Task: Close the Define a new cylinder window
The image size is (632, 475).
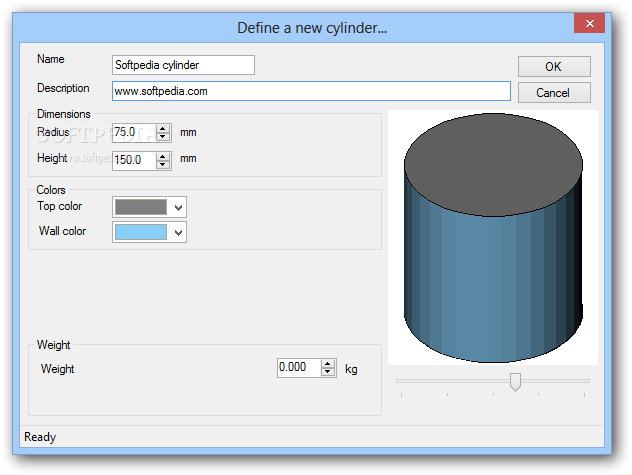Action: click(589, 23)
